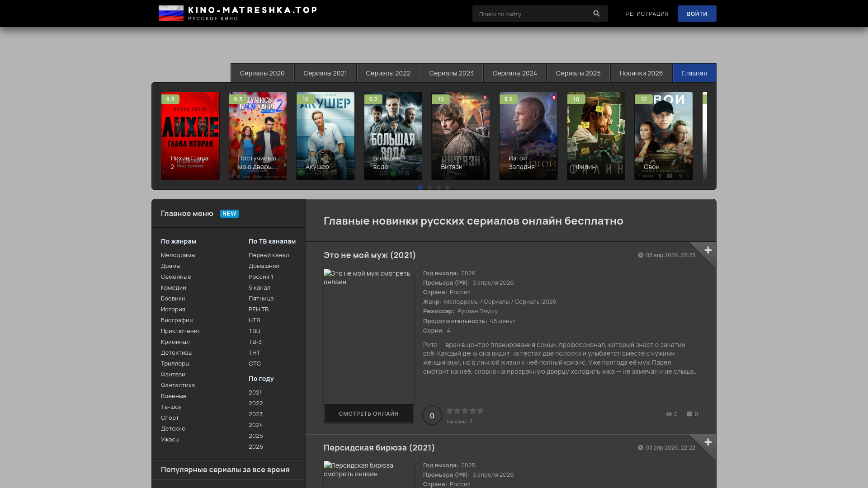Open the Витязи poster

pyautogui.click(x=460, y=136)
